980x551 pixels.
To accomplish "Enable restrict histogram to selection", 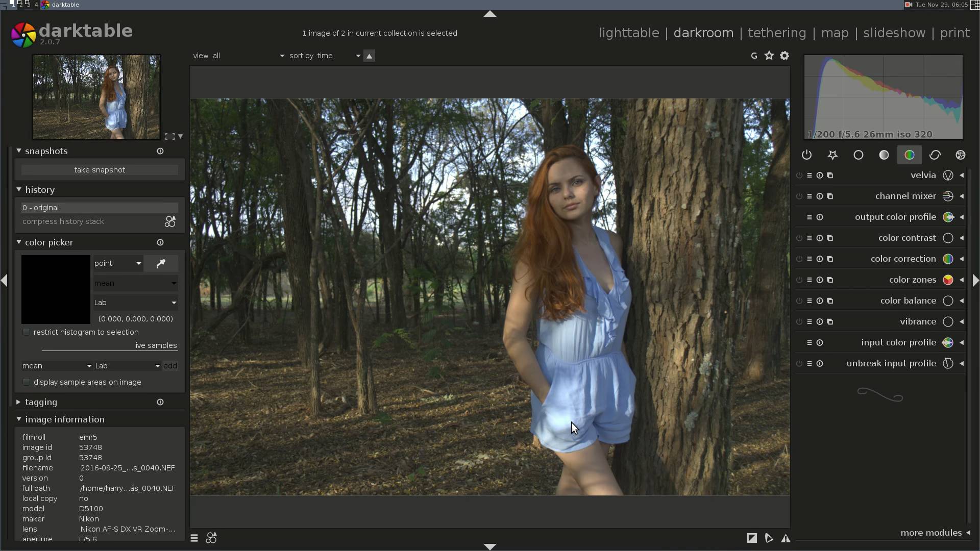I will [x=27, y=332].
